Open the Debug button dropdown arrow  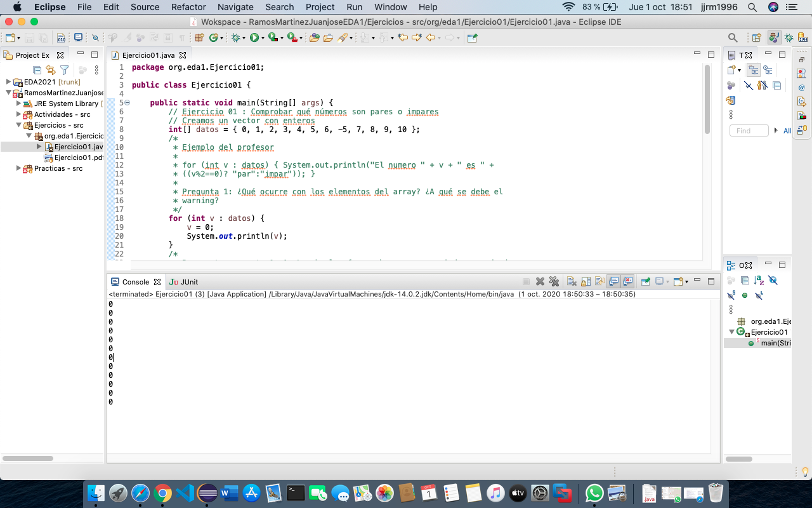(244, 38)
